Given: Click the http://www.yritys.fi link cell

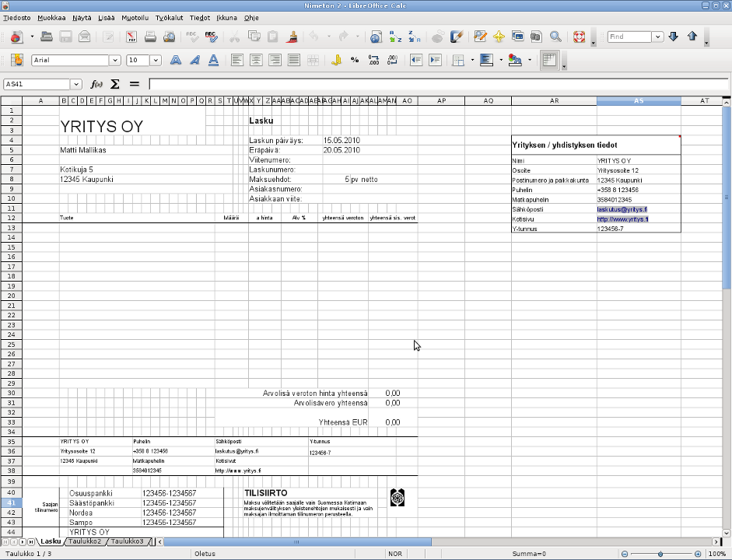Looking at the screenshot, I should (x=622, y=219).
